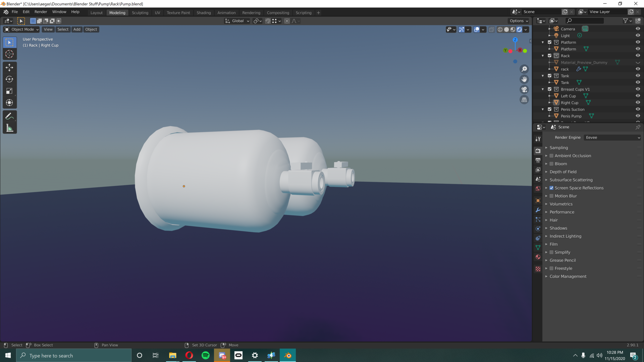Open the viewport Options dropdown
The height and width of the screenshot is (362, 644).
click(519, 21)
